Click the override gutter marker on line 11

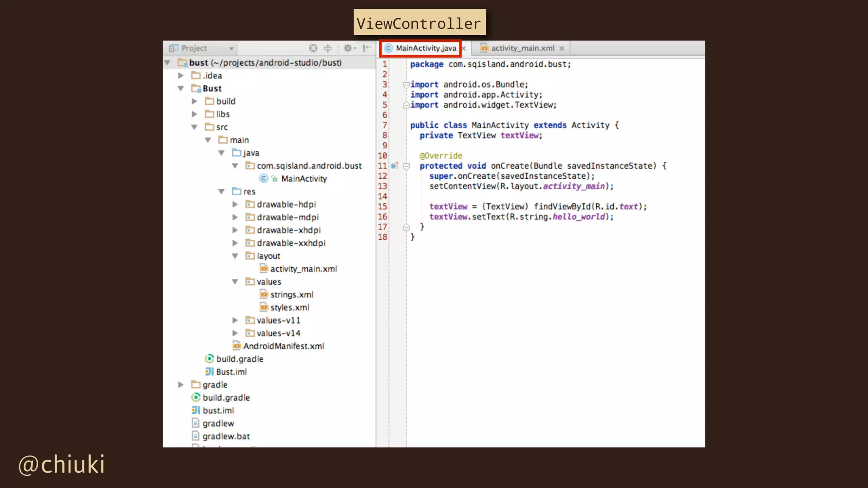point(395,166)
